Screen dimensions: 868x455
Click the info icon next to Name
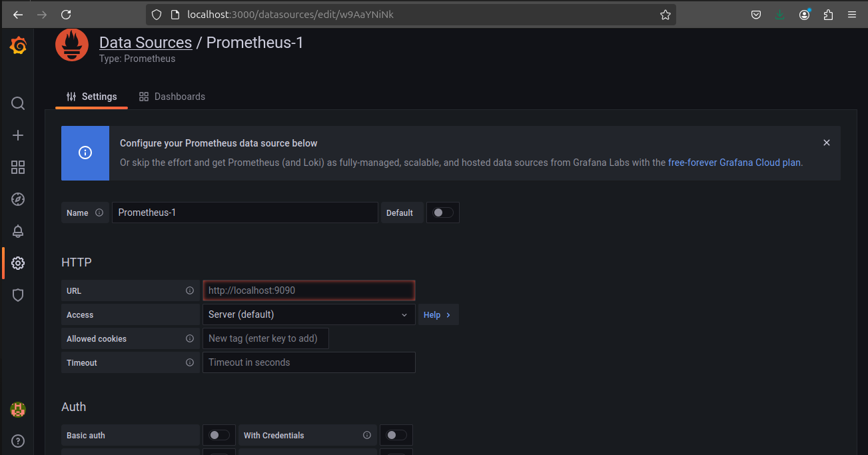pos(99,213)
